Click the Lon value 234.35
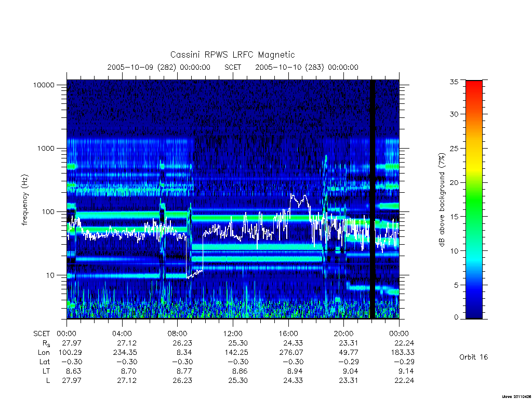 (125, 353)
